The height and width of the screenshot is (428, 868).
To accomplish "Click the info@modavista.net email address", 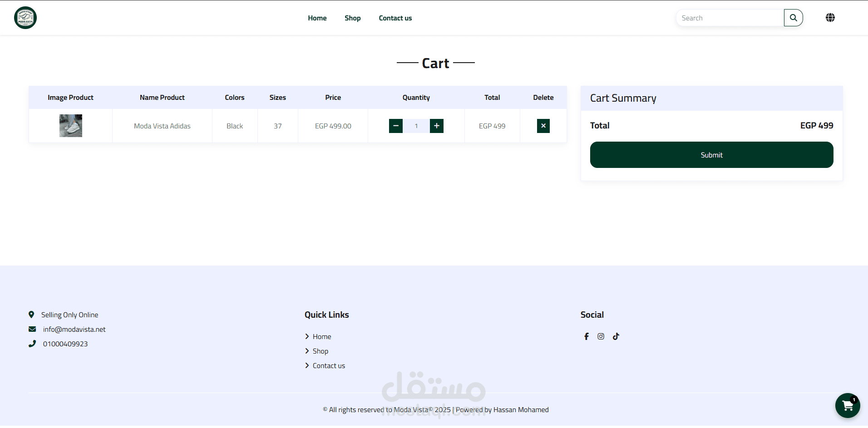I will (x=74, y=329).
